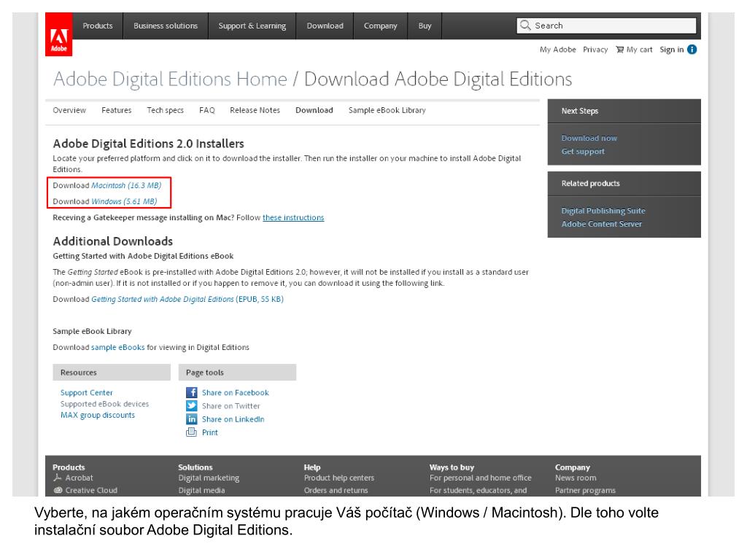The height and width of the screenshot is (560, 747).
Task: Open MAX group discounts link
Action: pyautogui.click(x=97, y=415)
